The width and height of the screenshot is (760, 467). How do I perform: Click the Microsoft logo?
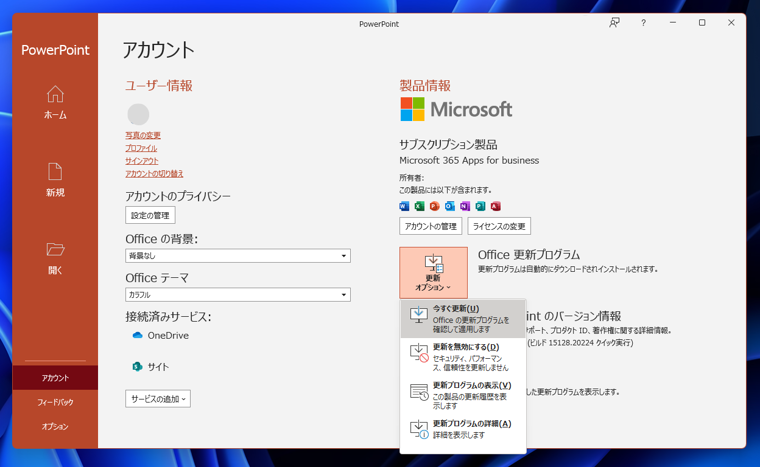click(456, 109)
